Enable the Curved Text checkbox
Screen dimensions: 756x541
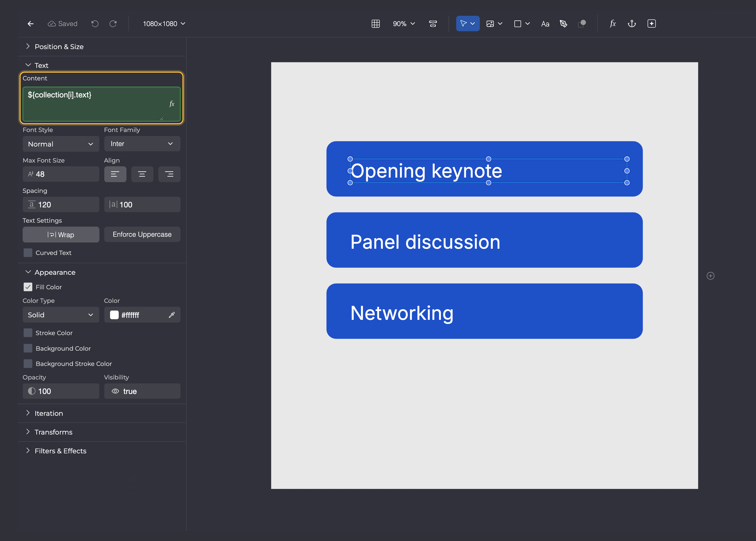[x=28, y=253]
